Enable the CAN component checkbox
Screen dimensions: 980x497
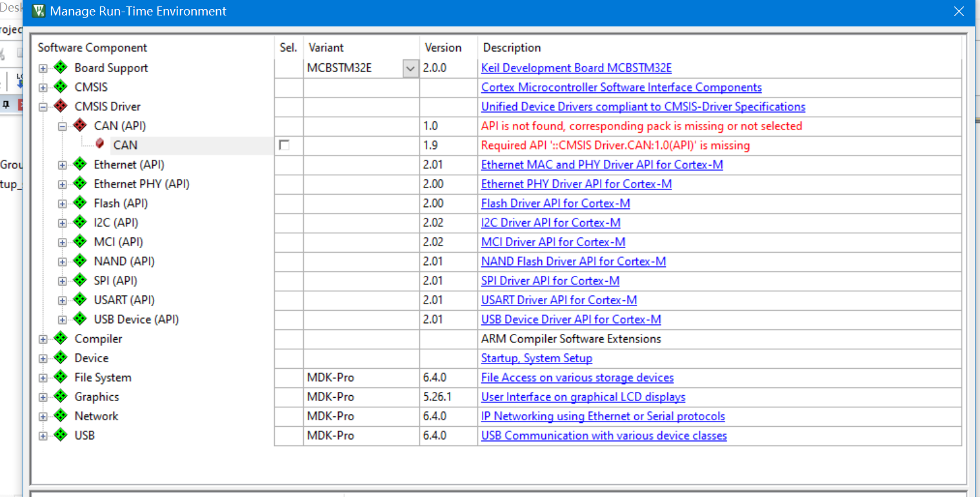click(x=284, y=146)
